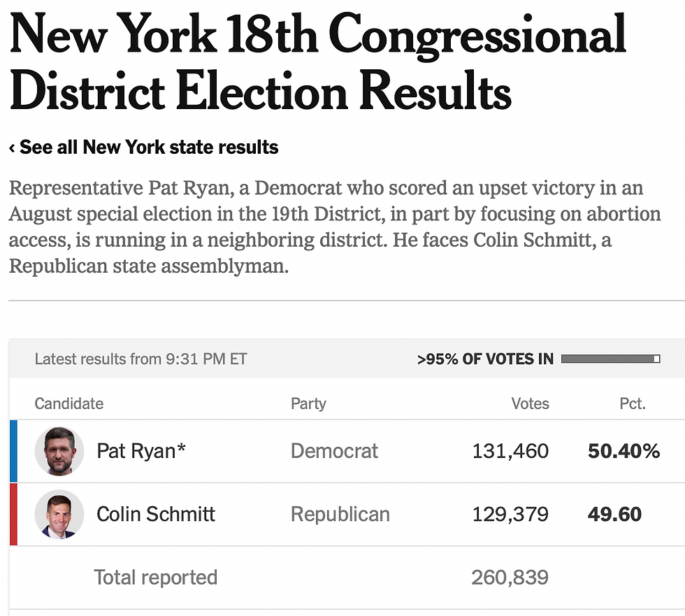The height and width of the screenshot is (616, 685).
Task: Click the Candidate column header
Action: (x=68, y=403)
